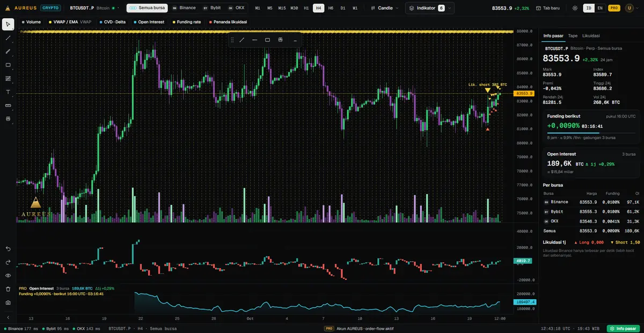Toggle drawings visibility with the eye icon
The width and height of the screenshot is (644, 333).
point(8,276)
